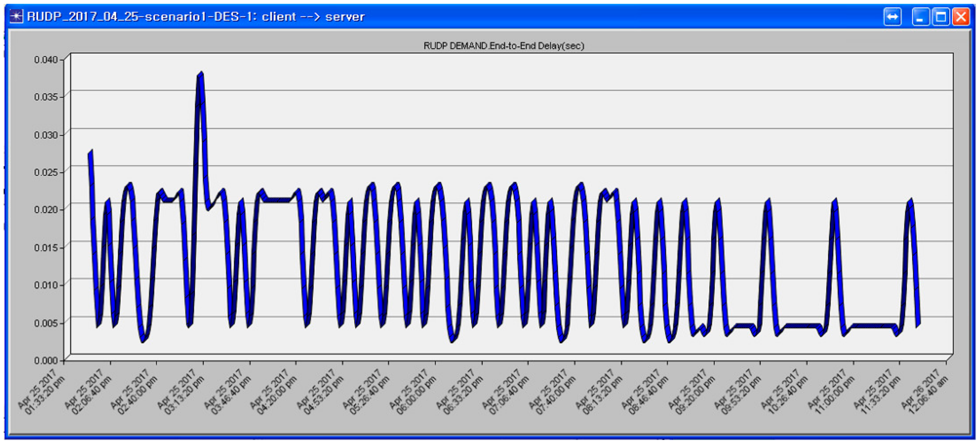This screenshot has height=444, width=980.
Task: Click the window title bar text
Action: click(196, 17)
